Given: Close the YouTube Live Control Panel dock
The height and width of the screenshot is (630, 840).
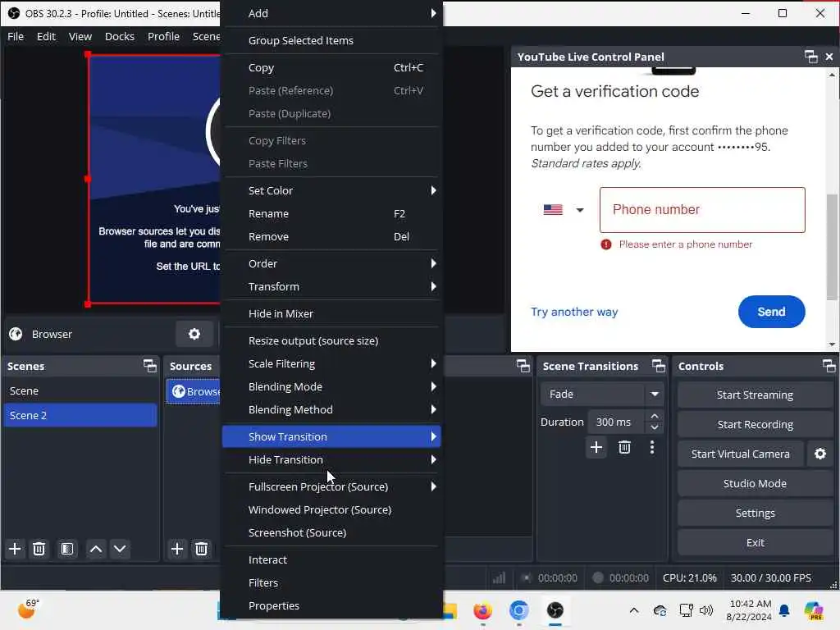Looking at the screenshot, I should click(829, 57).
